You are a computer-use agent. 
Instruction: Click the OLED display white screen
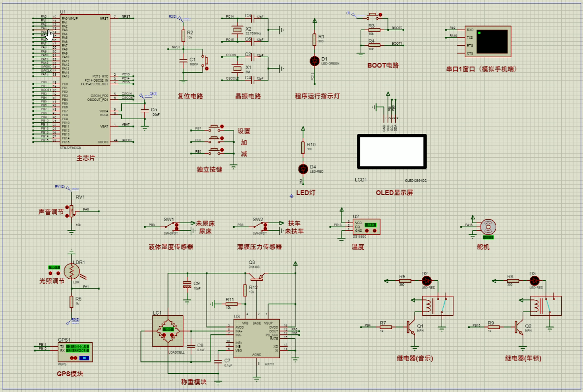391,152
